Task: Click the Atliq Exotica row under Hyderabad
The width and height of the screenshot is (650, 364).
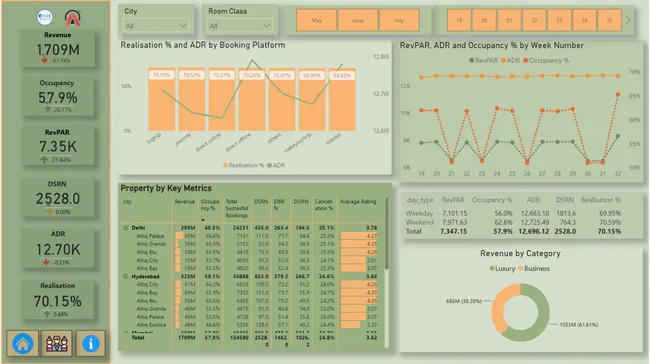Action: tap(250, 325)
